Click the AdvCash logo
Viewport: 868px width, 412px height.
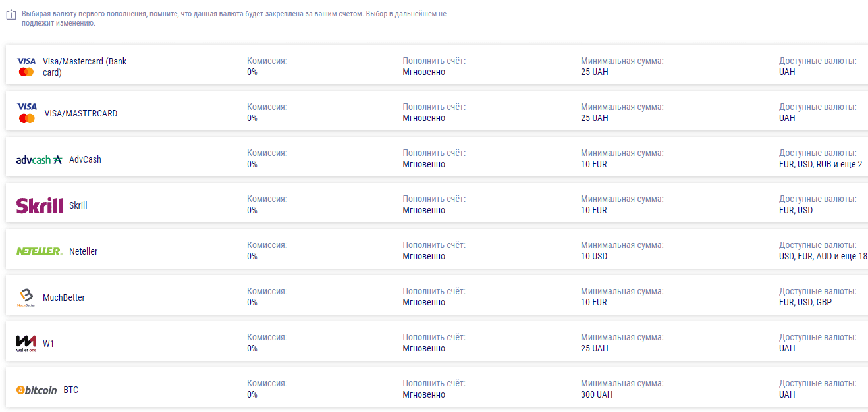pos(39,159)
